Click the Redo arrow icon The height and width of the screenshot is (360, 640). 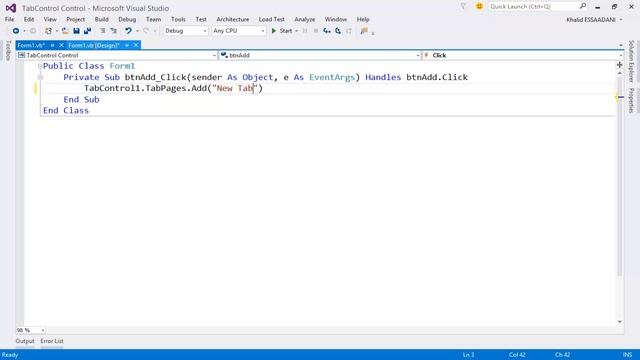tap(146, 31)
